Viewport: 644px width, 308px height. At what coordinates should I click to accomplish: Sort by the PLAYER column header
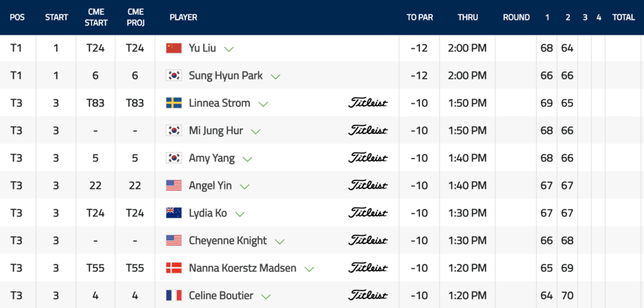[x=183, y=17]
